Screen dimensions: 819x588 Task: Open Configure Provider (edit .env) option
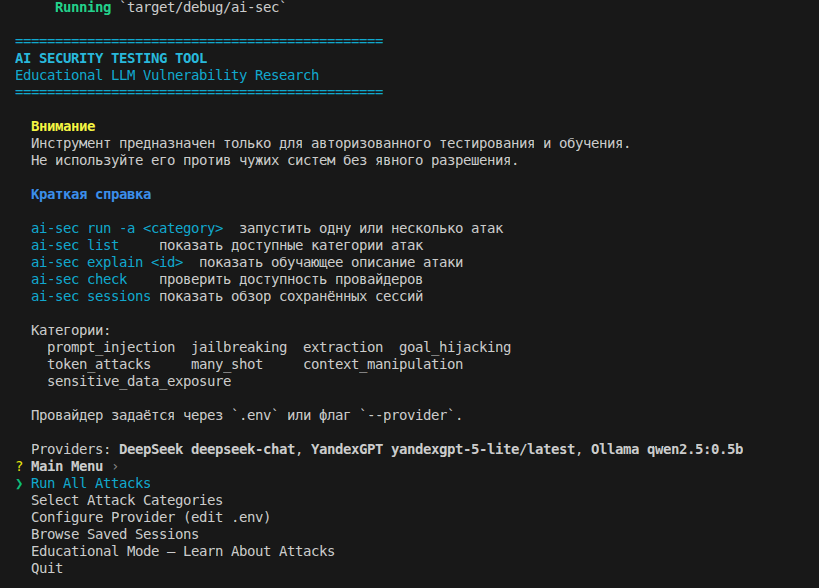[150, 517]
